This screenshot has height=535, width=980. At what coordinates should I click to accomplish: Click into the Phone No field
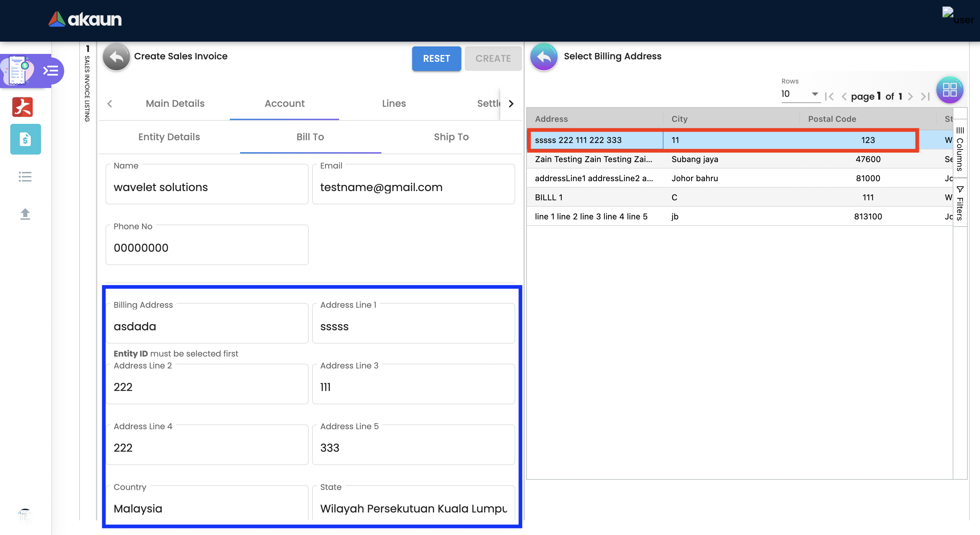coord(207,247)
